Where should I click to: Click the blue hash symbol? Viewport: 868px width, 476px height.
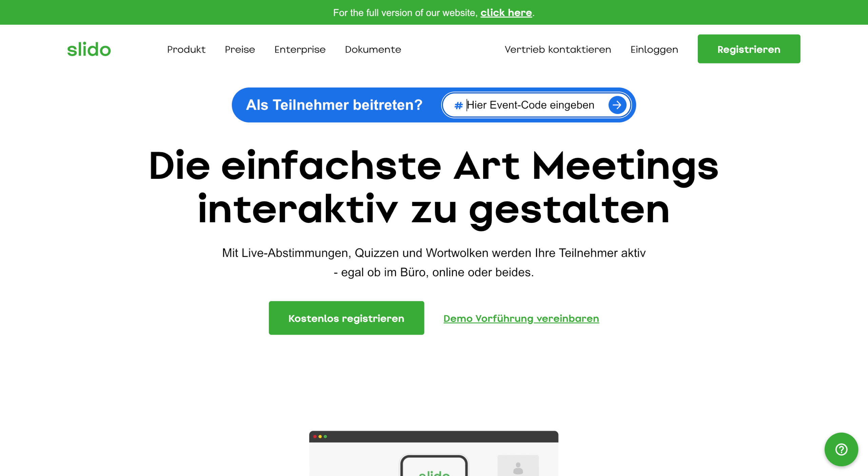coord(458,106)
